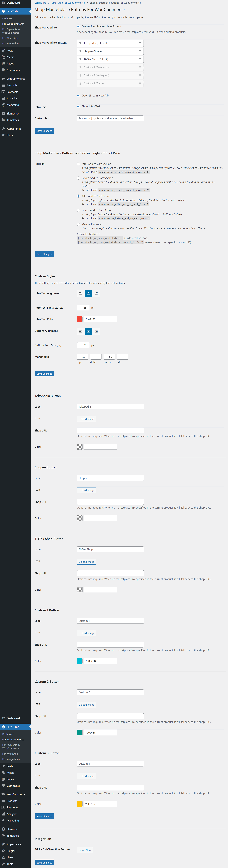Viewport: 228px width, 868px height.
Task: Set Buttons Alignment to right-align icon
Action: (x=96, y=331)
